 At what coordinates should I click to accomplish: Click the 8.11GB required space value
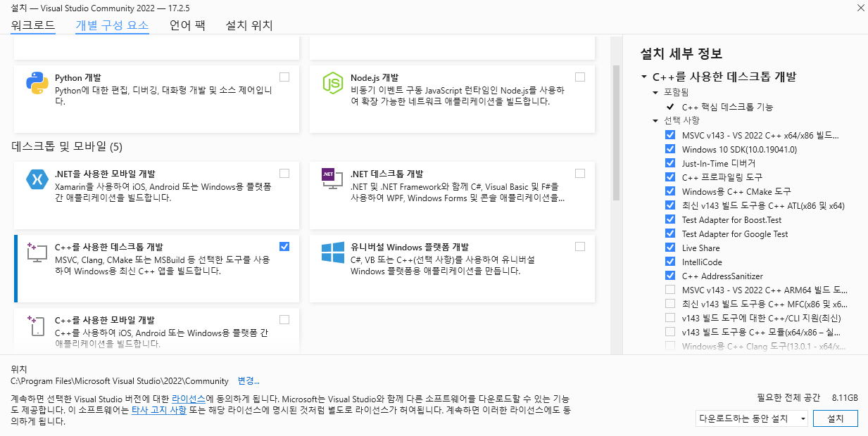(x=845, y=397)
